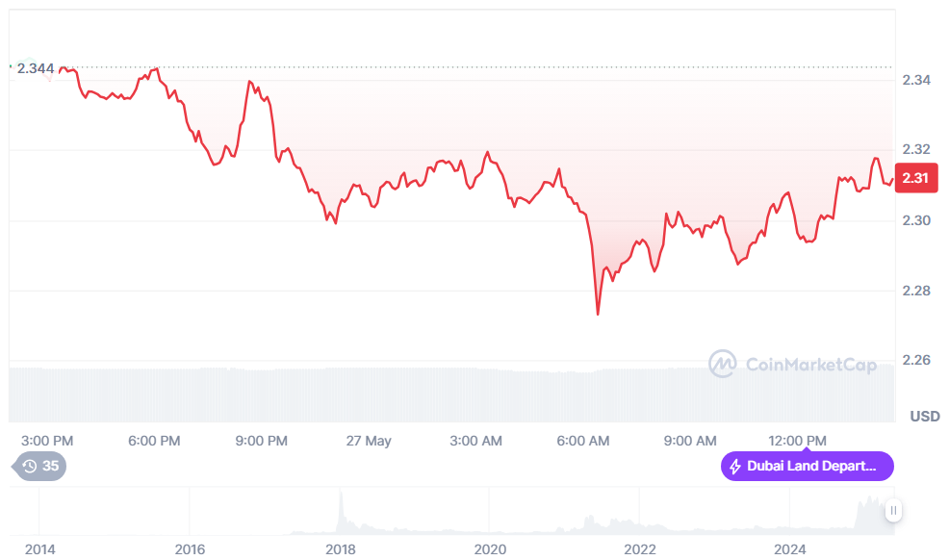
Task: Grab the range slider handle on navigator
Action: 893,511
